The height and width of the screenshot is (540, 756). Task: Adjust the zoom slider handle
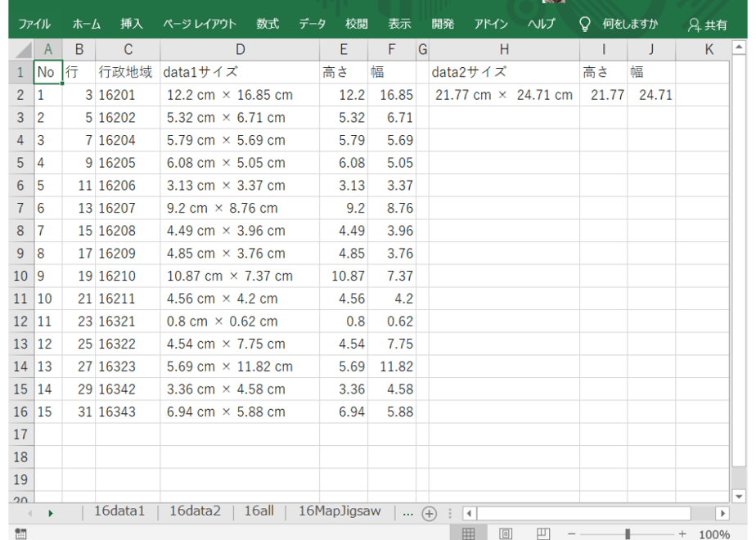point(628,533)
